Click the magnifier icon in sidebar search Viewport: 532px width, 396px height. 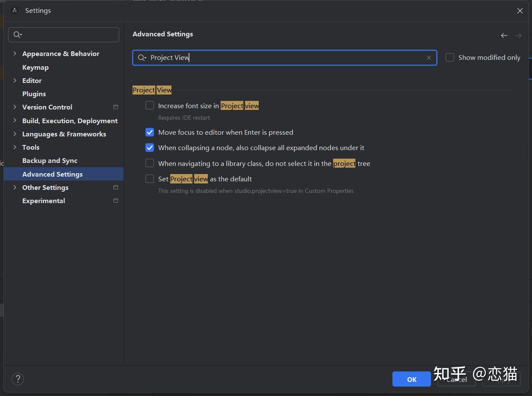(17, 35)
